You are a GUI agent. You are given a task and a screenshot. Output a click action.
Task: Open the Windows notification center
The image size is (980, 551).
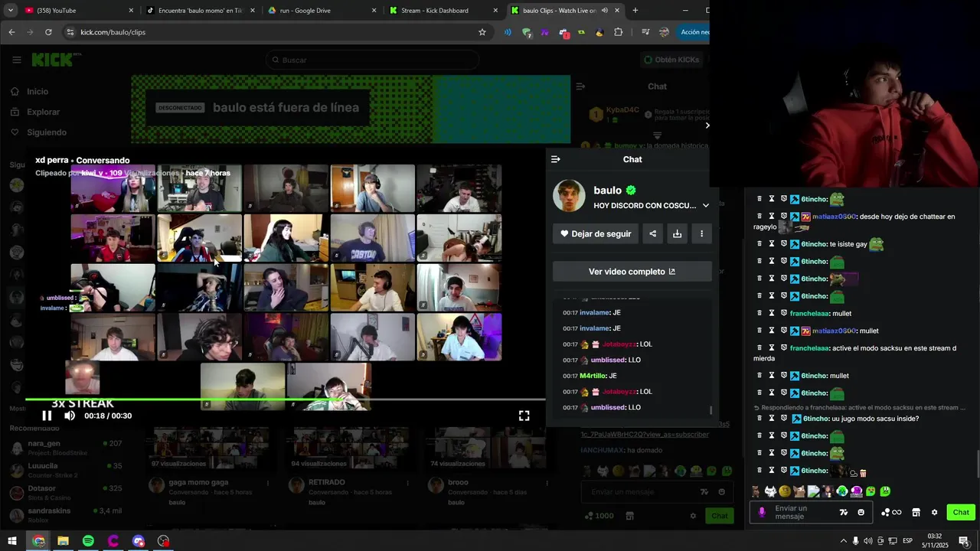point(963,541)
